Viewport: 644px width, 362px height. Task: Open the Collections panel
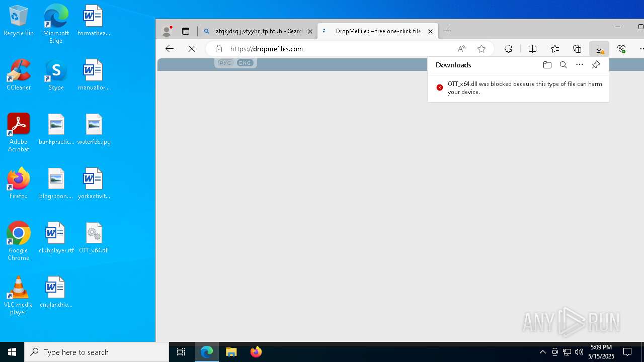[x=577, y=49]
